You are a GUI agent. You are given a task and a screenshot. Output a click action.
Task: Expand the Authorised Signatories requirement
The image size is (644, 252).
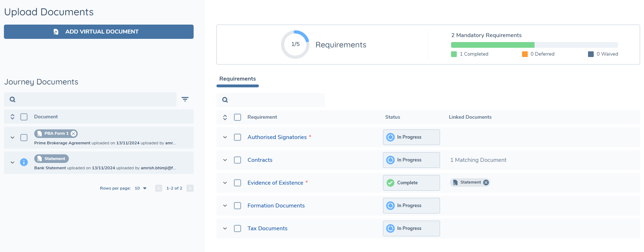pyautogui.click(x=225, y=137)
